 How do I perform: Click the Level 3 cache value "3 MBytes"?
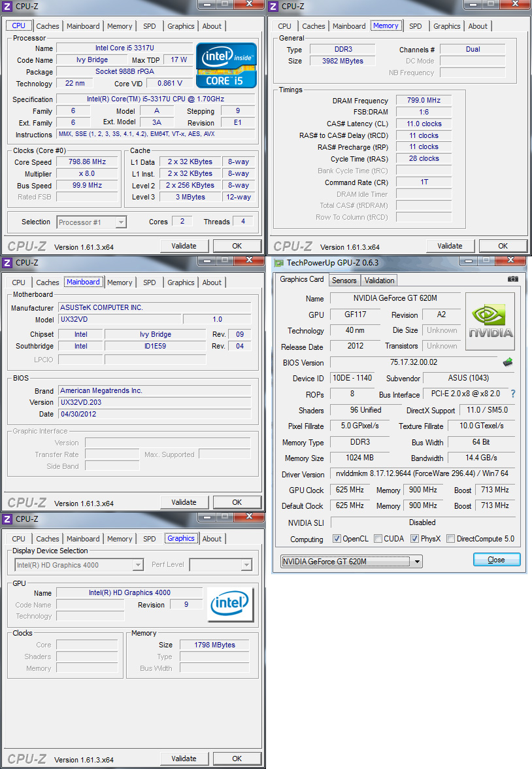(190, 197)
